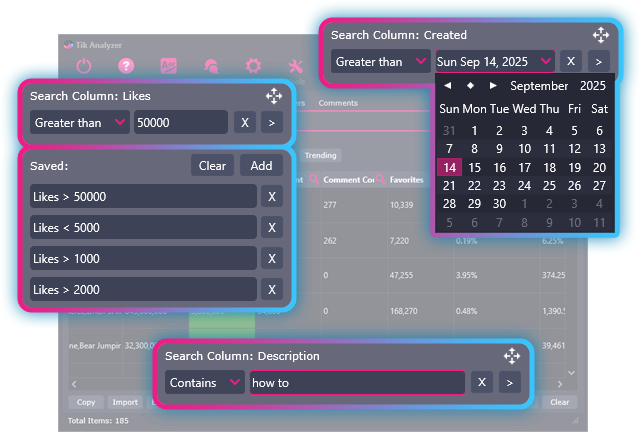Select the Trending tab
The width and height of the screenshot is (641, 432).
(320, 155)
